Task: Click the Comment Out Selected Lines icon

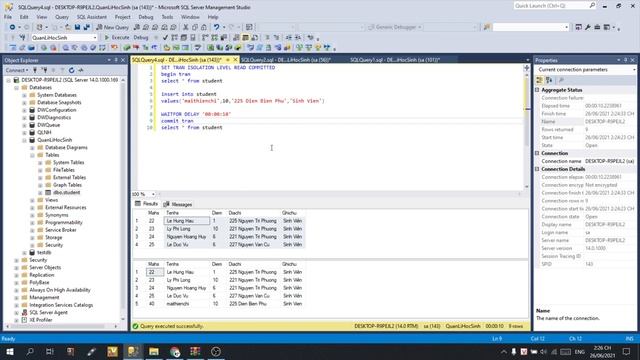Action: tap(267, 38)
